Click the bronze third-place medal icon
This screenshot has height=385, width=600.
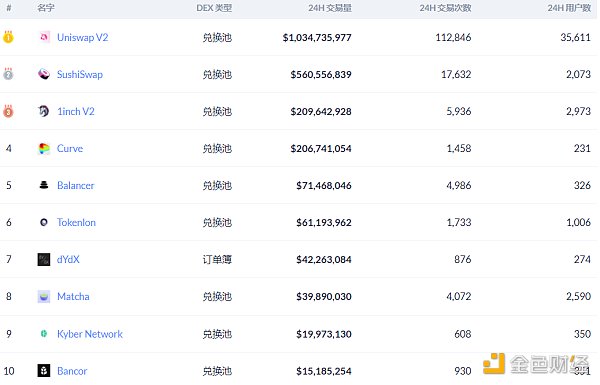coord(8,111)
